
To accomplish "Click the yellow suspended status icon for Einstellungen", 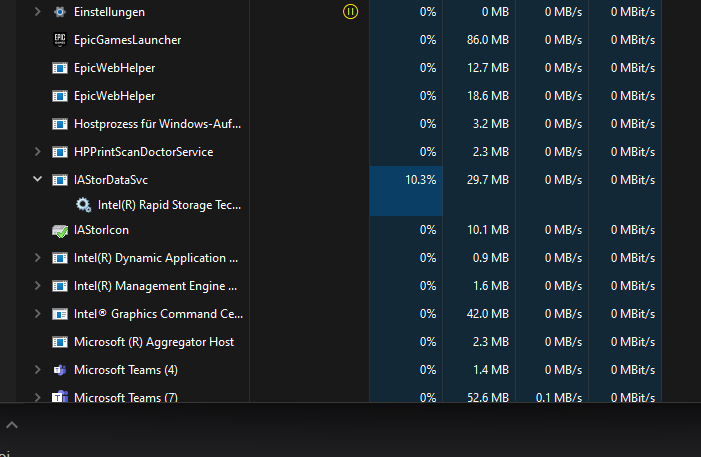I will pyautogui.click(x=350, y=12).
